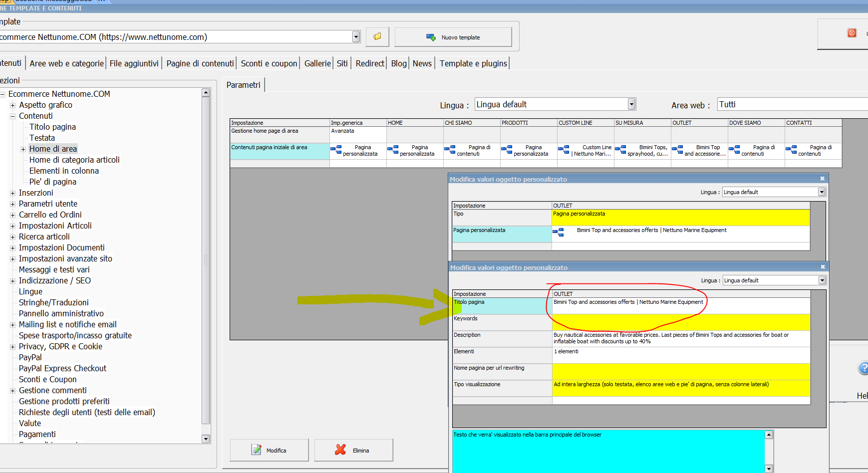The height and width of the screenshot is (473, 868).
Task: Select Pie' di pagina tree item
Action: (x=52, y=182)
